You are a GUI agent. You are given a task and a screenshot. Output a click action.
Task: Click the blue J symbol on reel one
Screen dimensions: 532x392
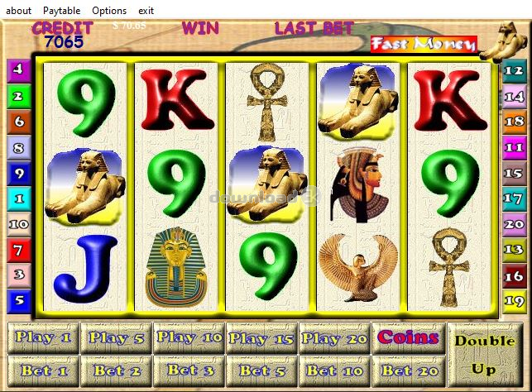tap(85, 269)
